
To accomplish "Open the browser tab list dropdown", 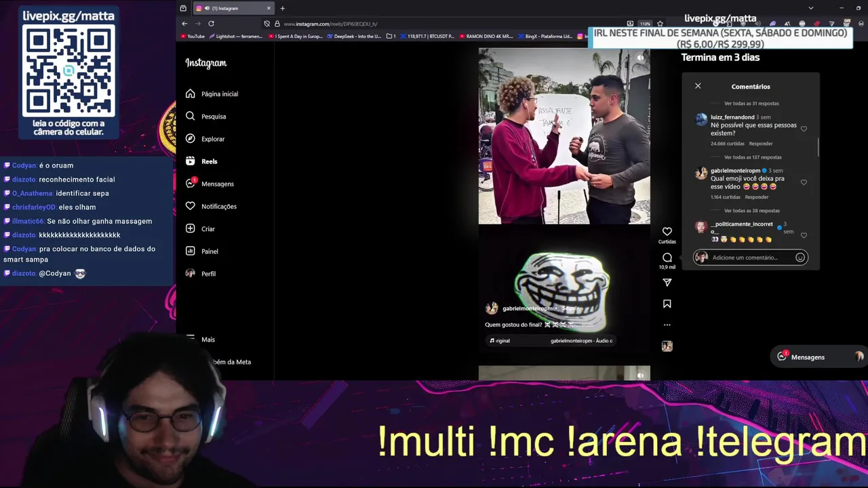I will tap(811, 8).
